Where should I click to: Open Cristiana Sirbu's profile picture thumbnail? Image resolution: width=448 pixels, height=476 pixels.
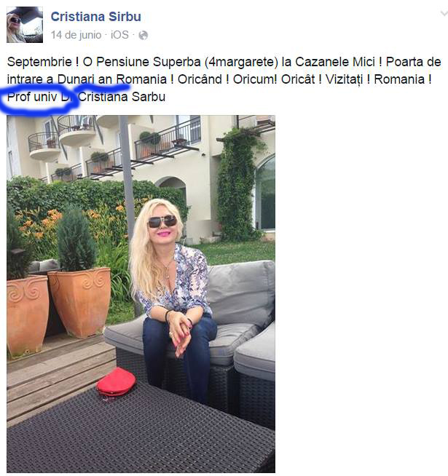25,25
